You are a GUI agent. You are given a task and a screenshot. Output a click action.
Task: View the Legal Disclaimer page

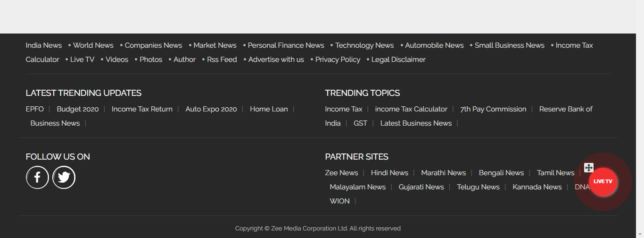coord(398,59)
